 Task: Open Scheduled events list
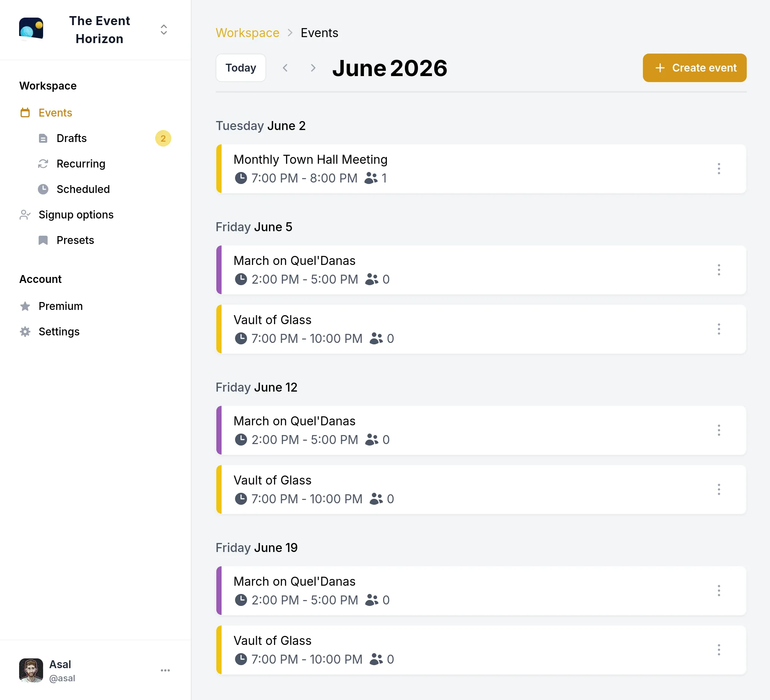(83, 189)
